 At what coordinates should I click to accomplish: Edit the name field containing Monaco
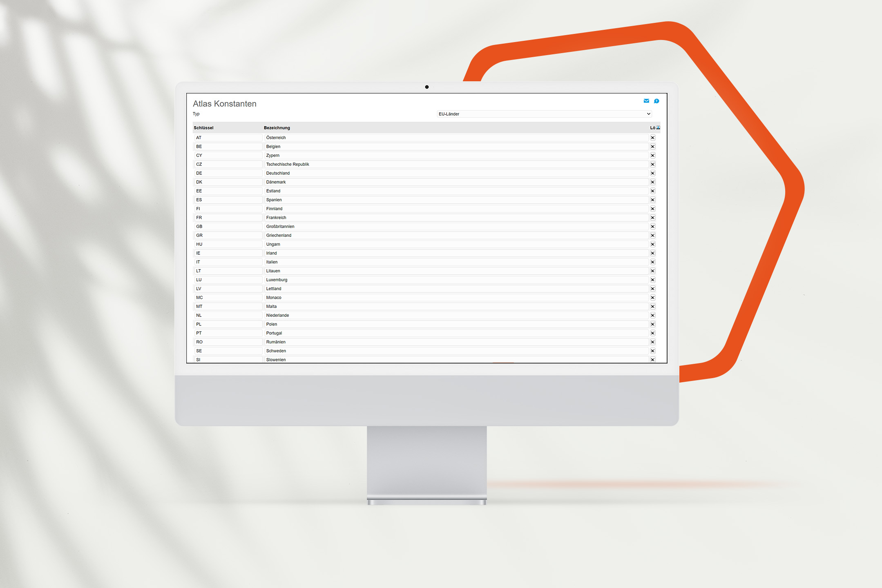point(456,298)
